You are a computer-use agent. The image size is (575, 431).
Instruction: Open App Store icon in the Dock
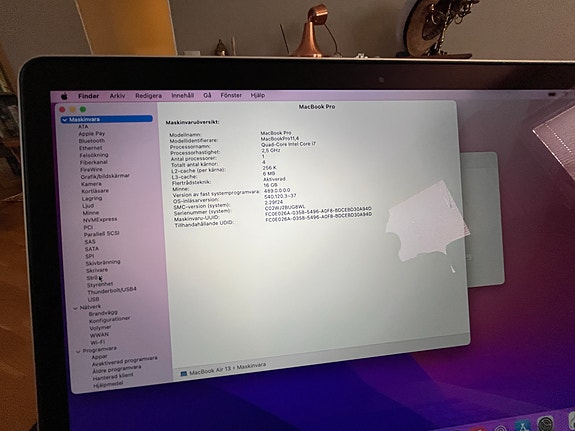pos(522,426)
